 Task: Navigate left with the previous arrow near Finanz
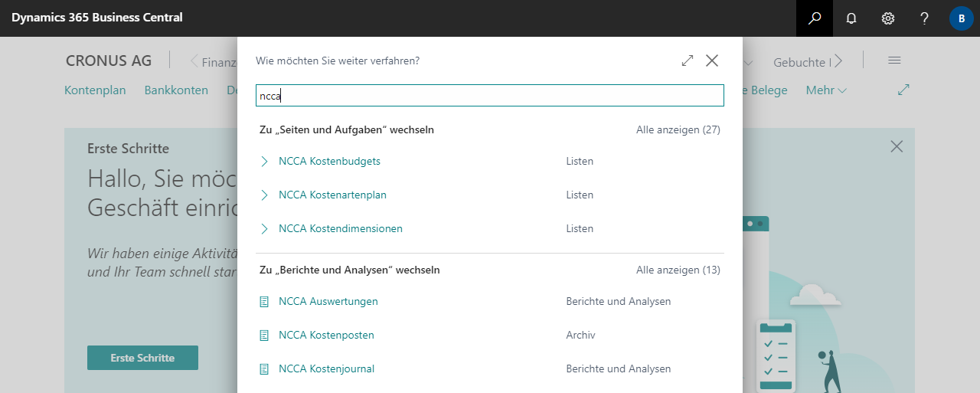[x=194, y=61]
